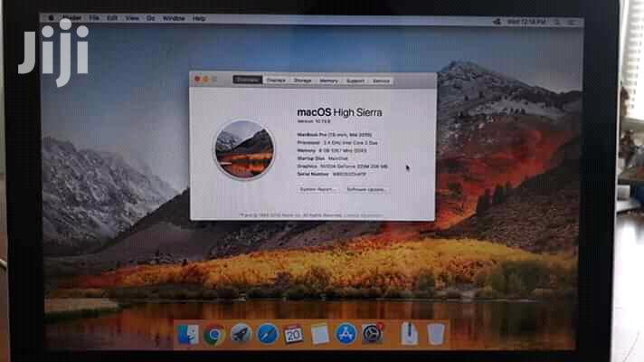644x362 pixels.
Task: Click the Wi-Fi status icon in menu bar
Action: pyautogui.click(x=497, y=22)
